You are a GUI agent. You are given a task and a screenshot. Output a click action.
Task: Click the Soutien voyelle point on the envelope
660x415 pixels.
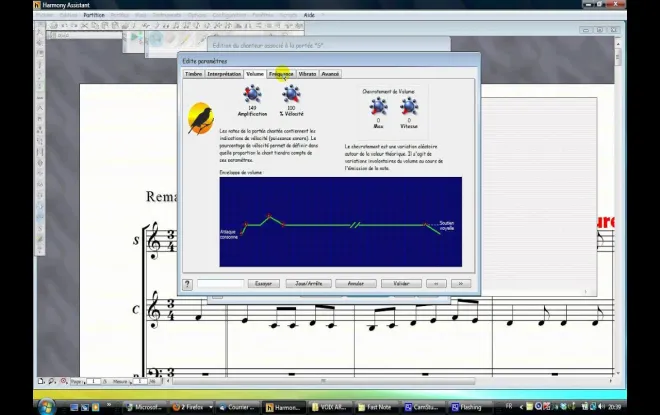click(x=425, y=225)
